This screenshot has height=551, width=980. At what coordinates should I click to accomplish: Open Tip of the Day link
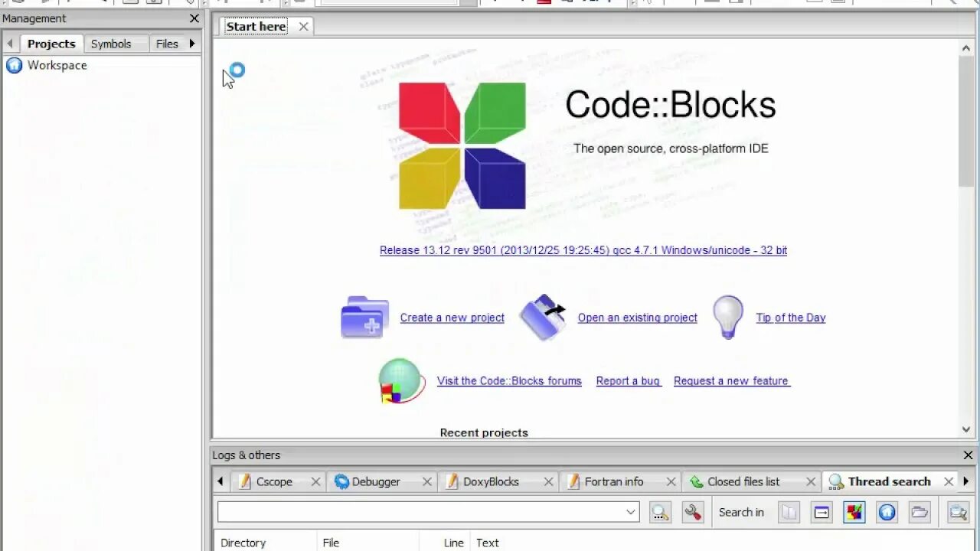[x=791, y=318]
